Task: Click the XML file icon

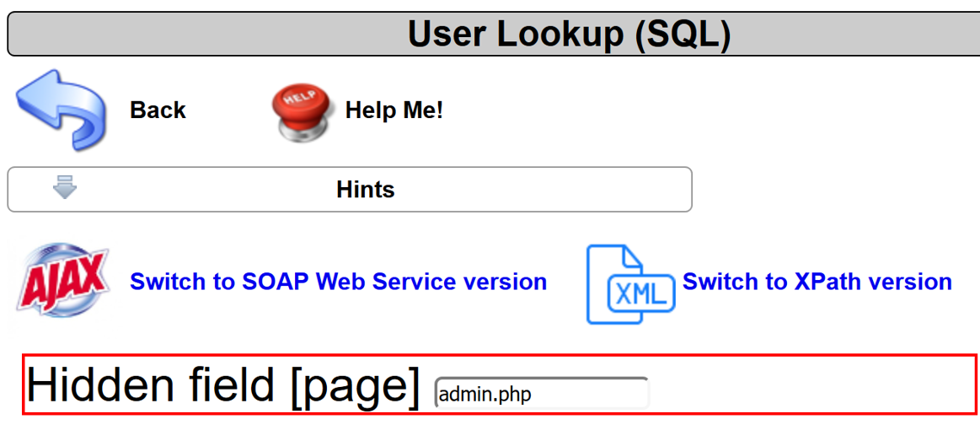Action: [630, 284]
